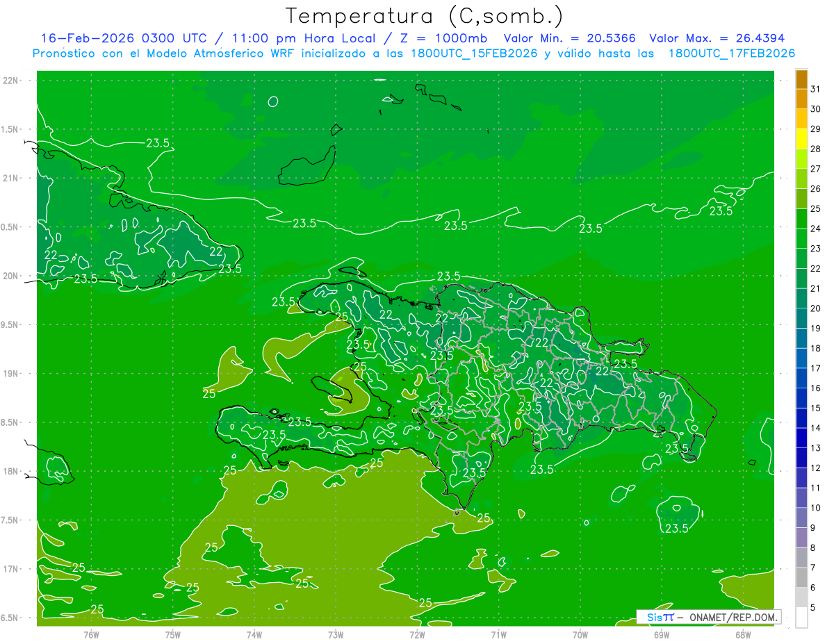Click the 19N latitude axis label
The height and width of the screenshot is (644, 834).
click(x=12, y=374)
